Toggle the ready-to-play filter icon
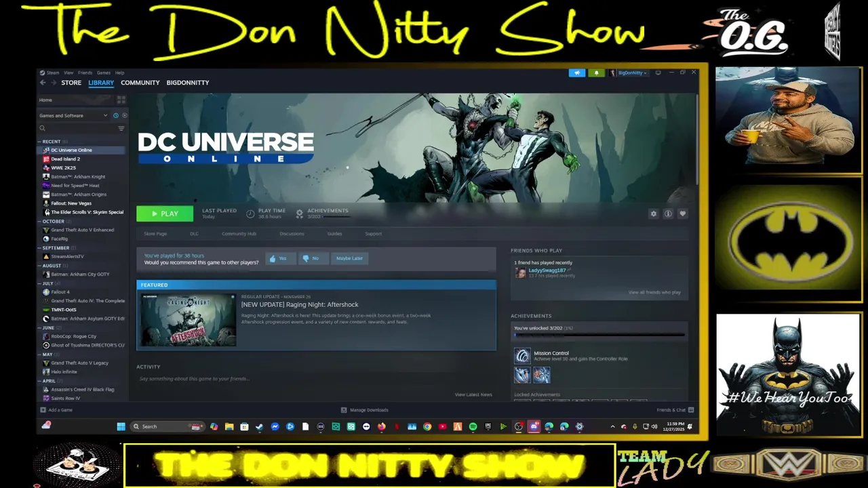The image size is (868, 488). click(124, 115)
